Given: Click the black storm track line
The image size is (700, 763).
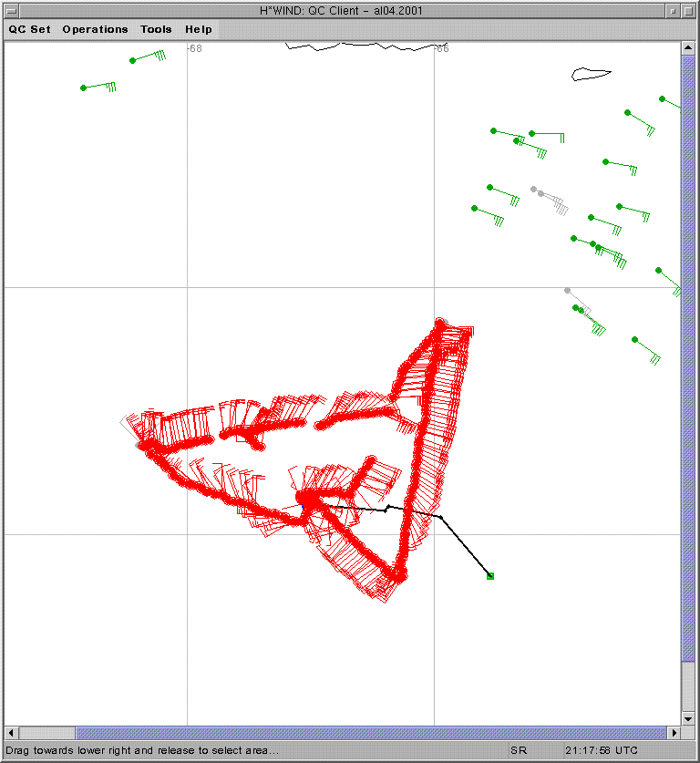Looking at the screenshot, I should [x=465, y=547].
